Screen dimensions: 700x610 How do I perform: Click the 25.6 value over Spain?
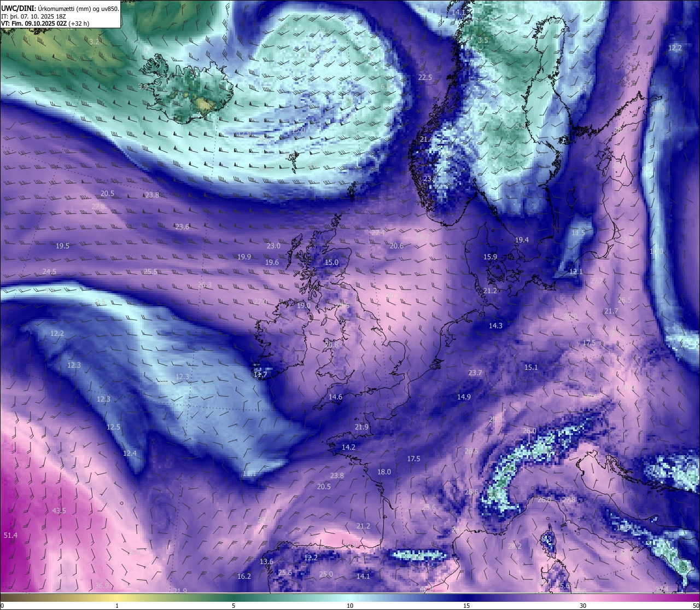tap(285, 573)
